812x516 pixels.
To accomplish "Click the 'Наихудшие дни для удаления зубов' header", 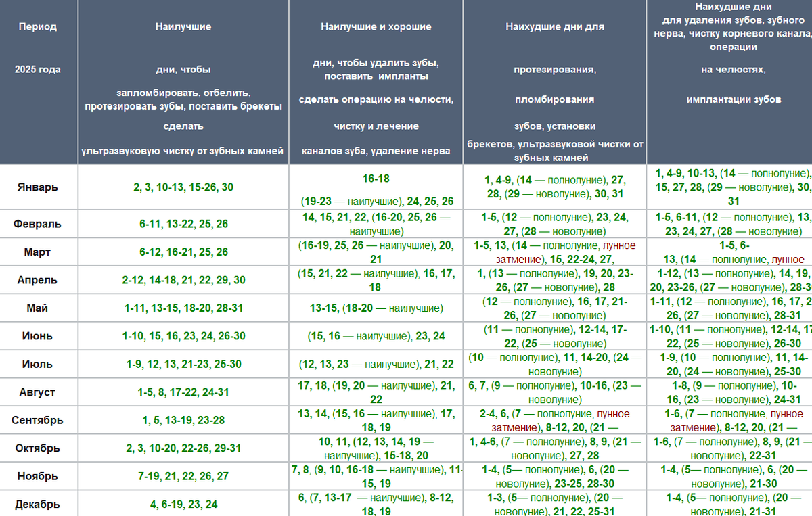I will (729, 81).
